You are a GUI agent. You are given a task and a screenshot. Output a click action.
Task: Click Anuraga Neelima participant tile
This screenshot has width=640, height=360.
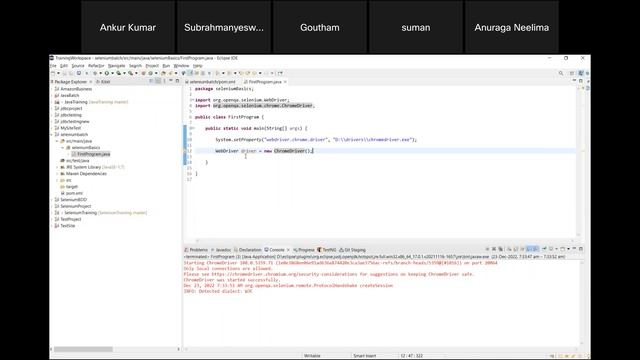511,27
